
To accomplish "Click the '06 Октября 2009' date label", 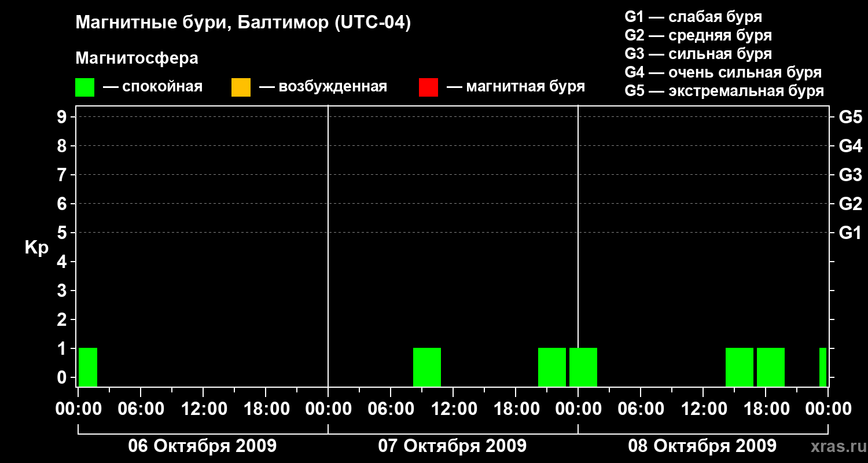I will click(x=203, y=446).
